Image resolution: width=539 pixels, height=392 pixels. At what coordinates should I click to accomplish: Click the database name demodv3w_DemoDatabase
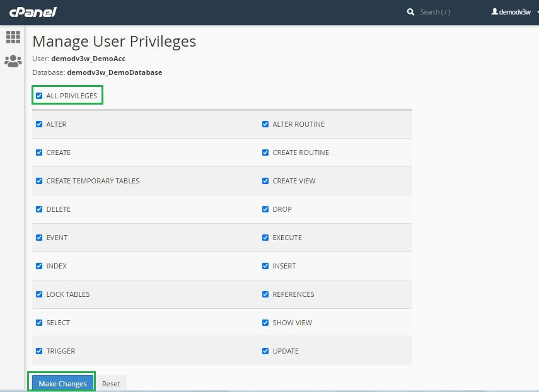coord(115,72)
